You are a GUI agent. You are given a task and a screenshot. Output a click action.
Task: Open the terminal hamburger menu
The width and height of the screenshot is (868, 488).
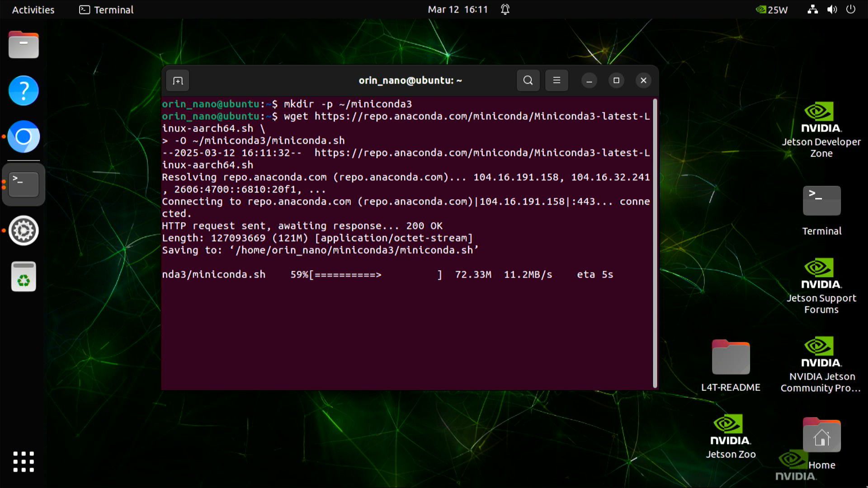557,80
